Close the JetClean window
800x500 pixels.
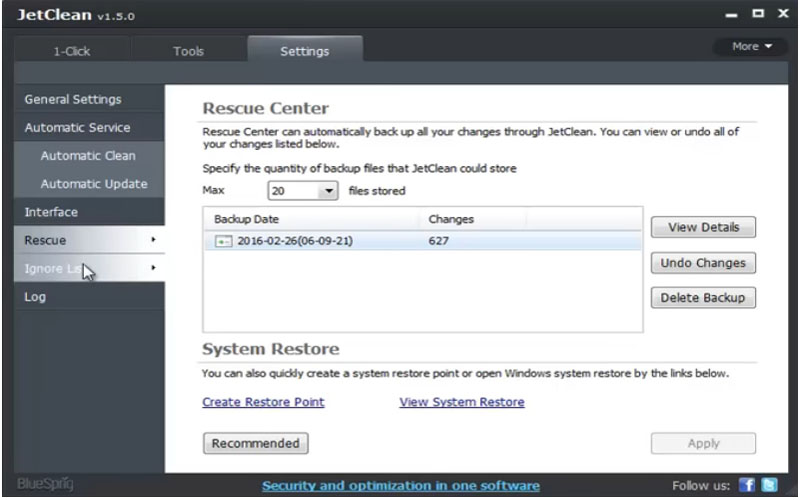point(783,14)
